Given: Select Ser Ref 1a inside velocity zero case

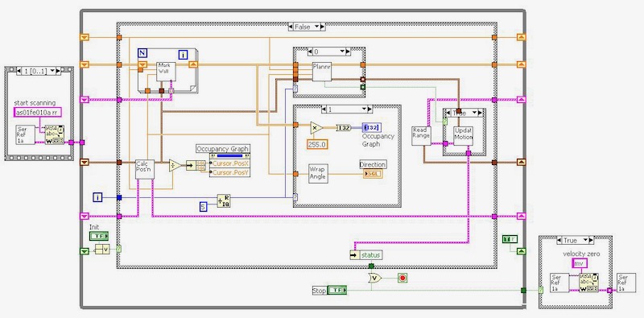Looking at the screenshot, I should click(x=559, y=283).
